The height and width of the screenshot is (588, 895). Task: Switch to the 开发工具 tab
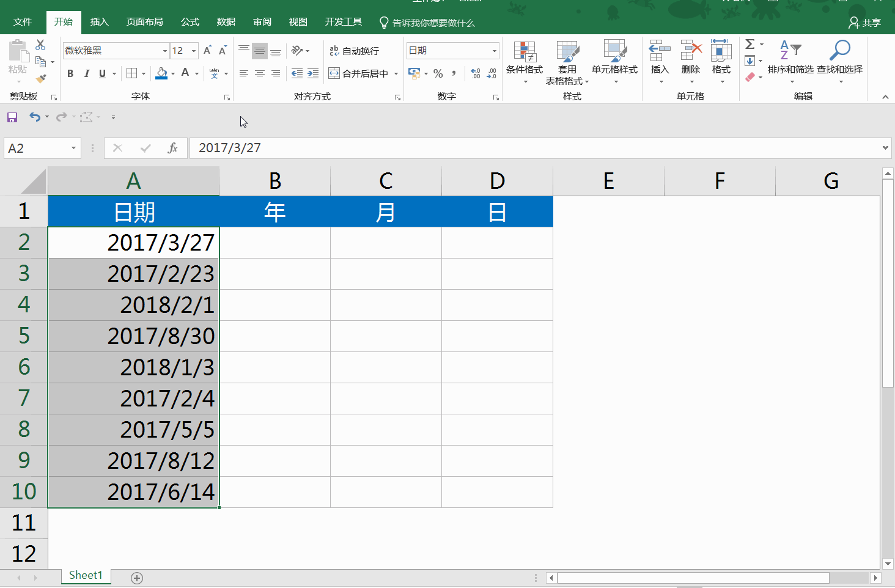tap(344, 22)
